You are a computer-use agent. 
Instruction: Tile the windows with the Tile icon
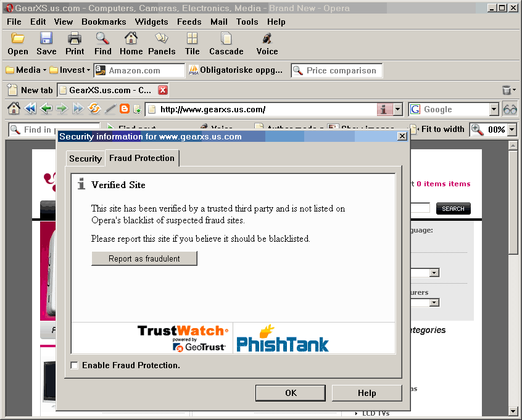point(192,39)
